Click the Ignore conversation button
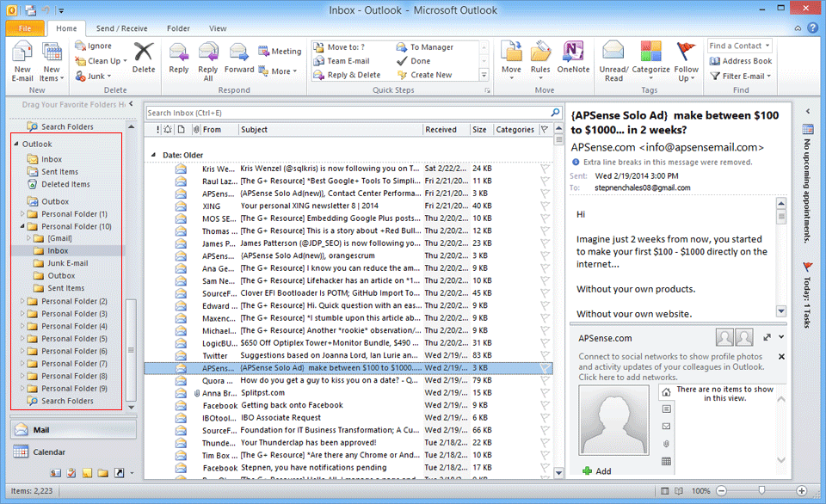The height and width of the screenshot is (504, 826). pyautogui.click(x=93, y=46)
